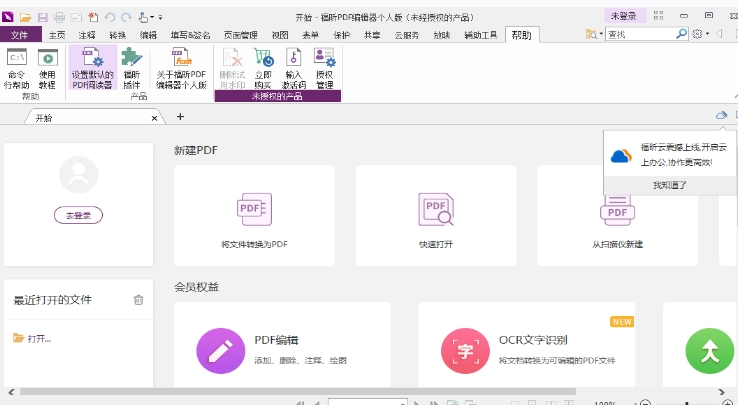Open the 从扫描仪新建 card
The width and height of the screenshot is (738, 405).
[x=618, y=215]
